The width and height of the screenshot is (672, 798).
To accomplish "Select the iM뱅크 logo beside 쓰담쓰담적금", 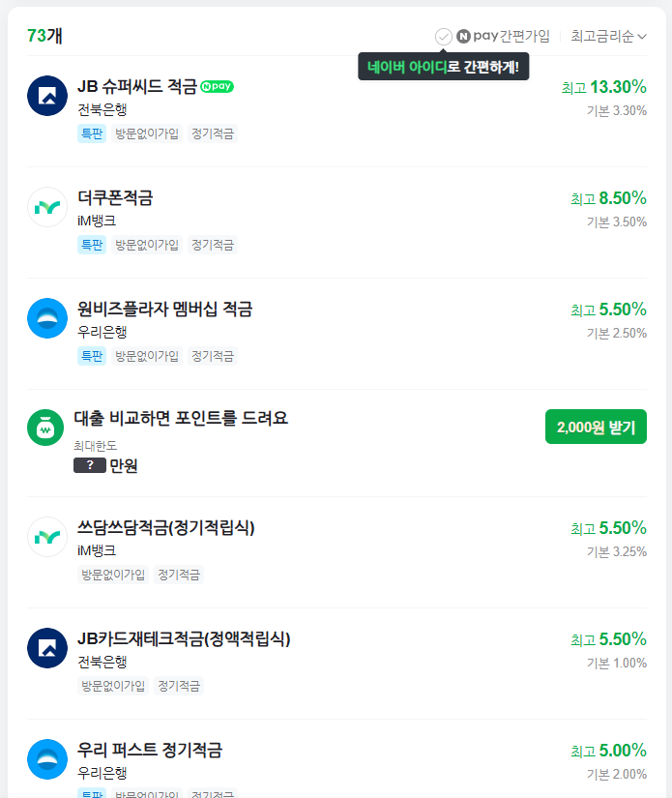I will [46, 537].
